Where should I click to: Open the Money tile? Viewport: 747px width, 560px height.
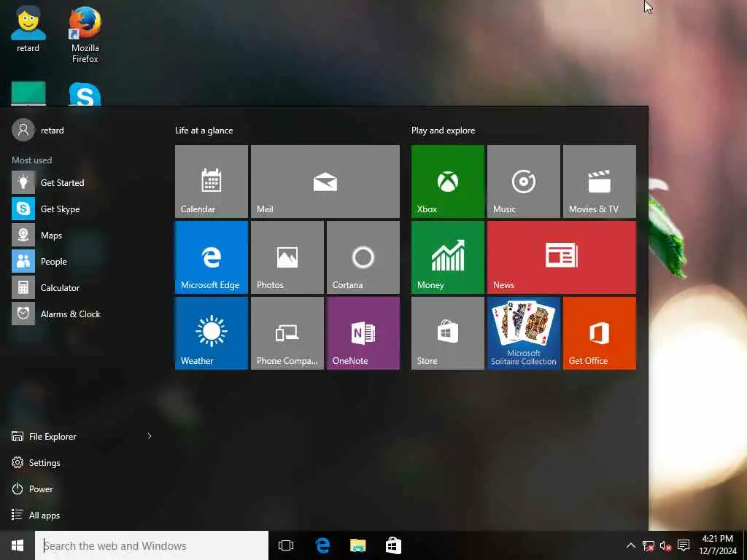[447, 257]
